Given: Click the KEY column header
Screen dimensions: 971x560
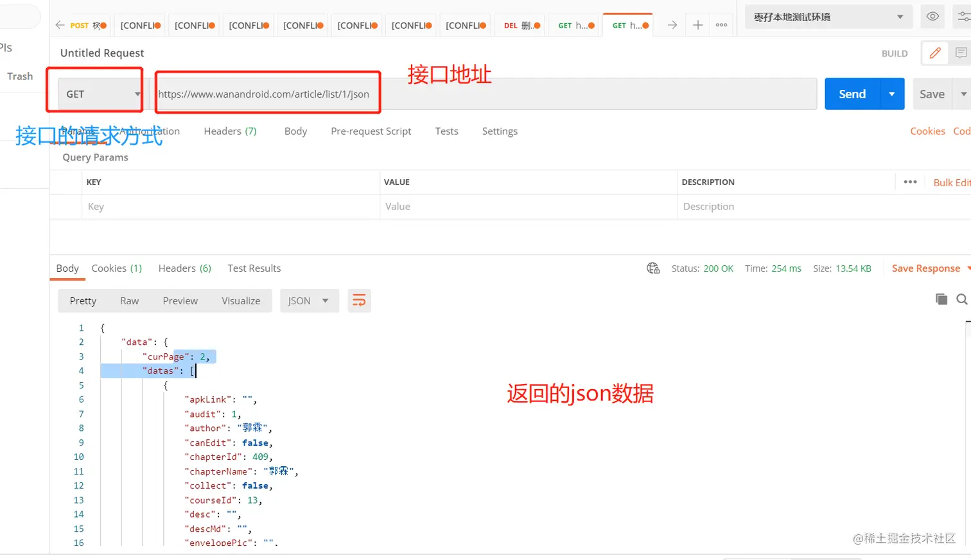Looking at the screenshot, I should (94, 182).
